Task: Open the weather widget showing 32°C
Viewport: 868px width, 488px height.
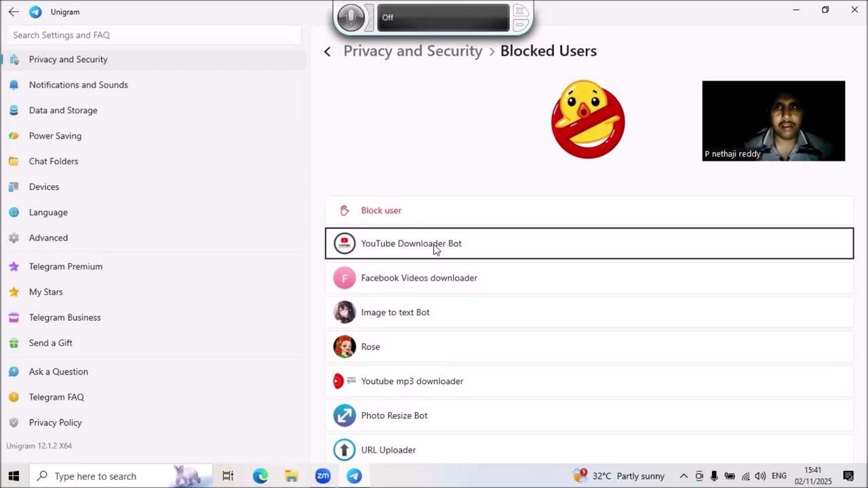Action: pos(619,476)
